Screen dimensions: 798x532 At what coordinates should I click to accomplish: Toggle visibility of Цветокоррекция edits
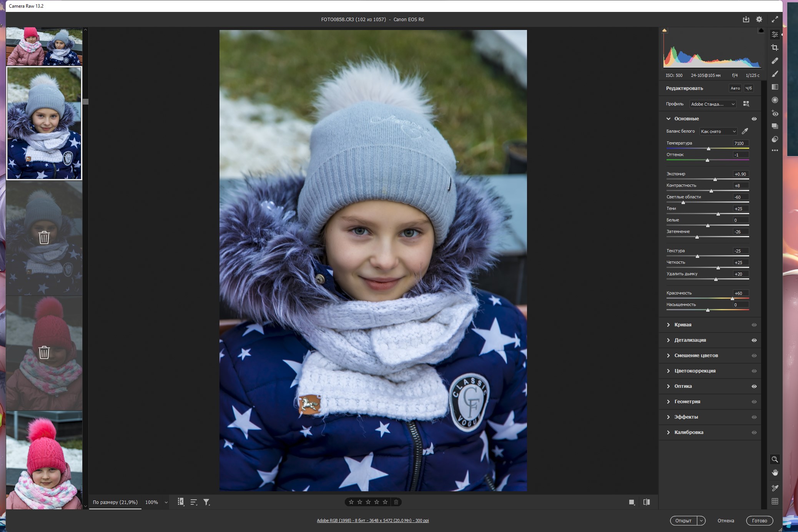click(754, 371)
